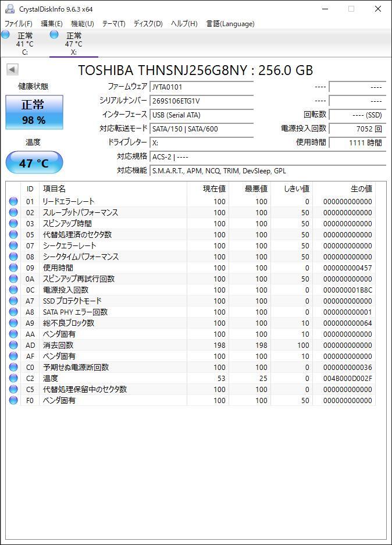Screen dimensions: 392x545
Task: Click the しきい値 column header
Action: 291,188
